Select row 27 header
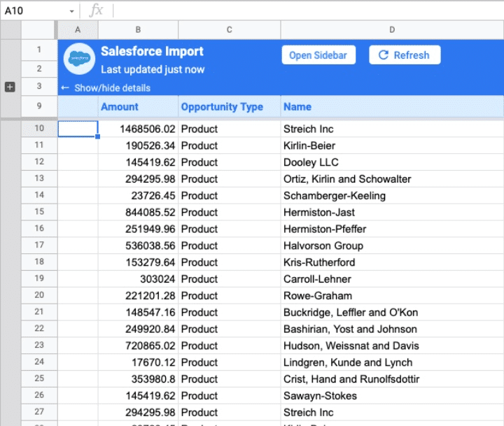 (x=39, y=412)
